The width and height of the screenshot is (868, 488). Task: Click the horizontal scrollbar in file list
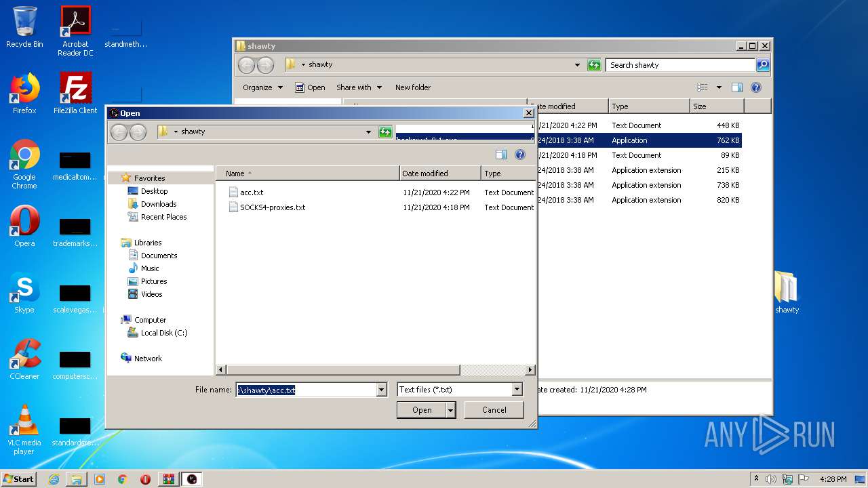(342, 370)
